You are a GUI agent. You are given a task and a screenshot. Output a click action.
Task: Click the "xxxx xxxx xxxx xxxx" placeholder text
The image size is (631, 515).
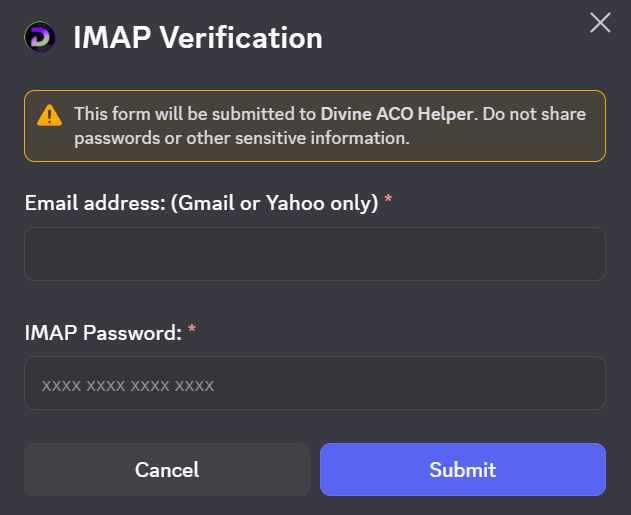(128, 384)
